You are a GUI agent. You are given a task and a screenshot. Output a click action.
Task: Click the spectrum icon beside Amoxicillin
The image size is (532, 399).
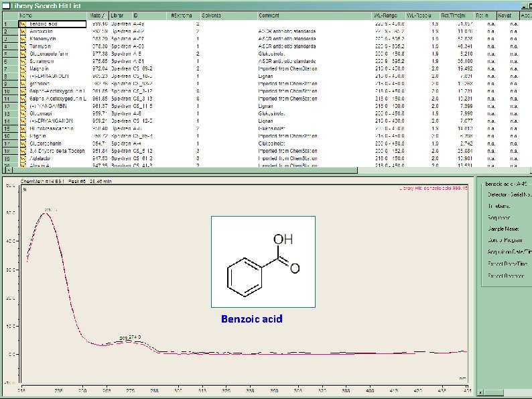tap(23, 32)
